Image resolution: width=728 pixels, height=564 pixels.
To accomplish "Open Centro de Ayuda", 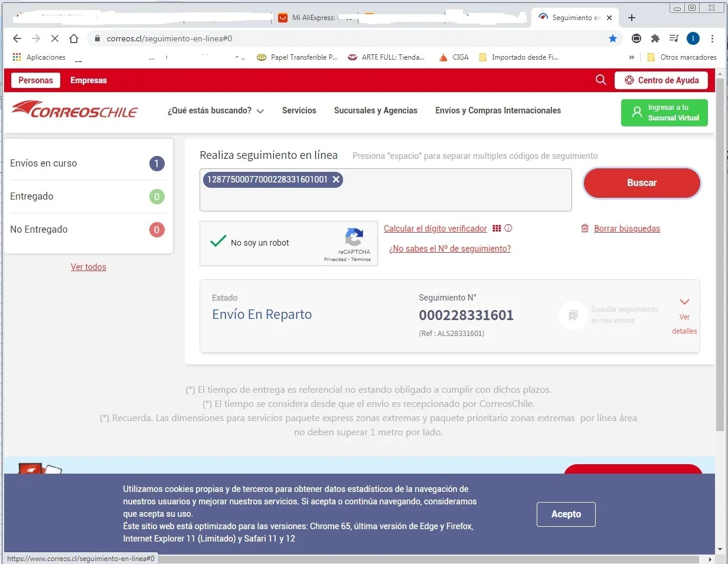I will [x=661, y=80].
